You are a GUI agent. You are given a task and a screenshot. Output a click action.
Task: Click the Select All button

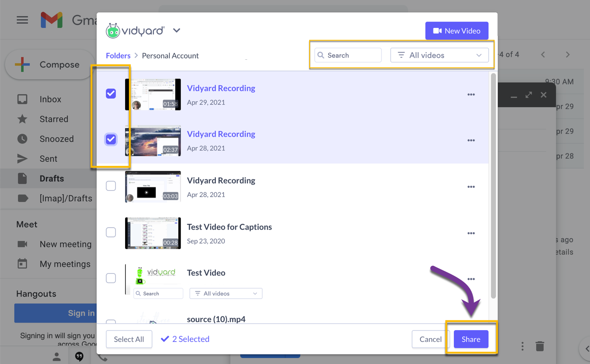point(129,339)
